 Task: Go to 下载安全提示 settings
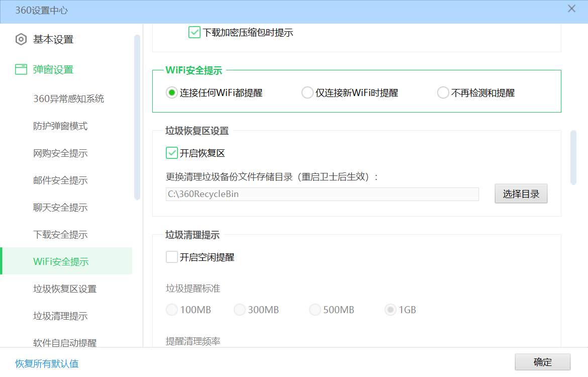pyautogui.click(x=60, y=234)
